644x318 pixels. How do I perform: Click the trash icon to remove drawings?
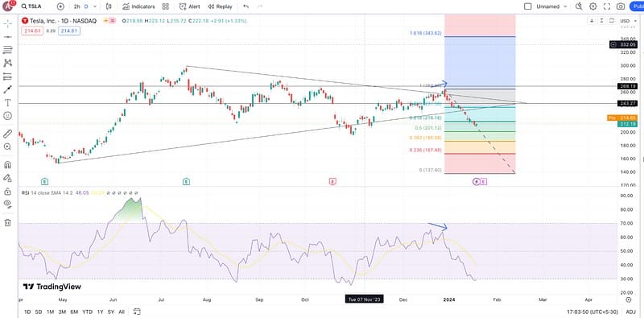[7, 222]
